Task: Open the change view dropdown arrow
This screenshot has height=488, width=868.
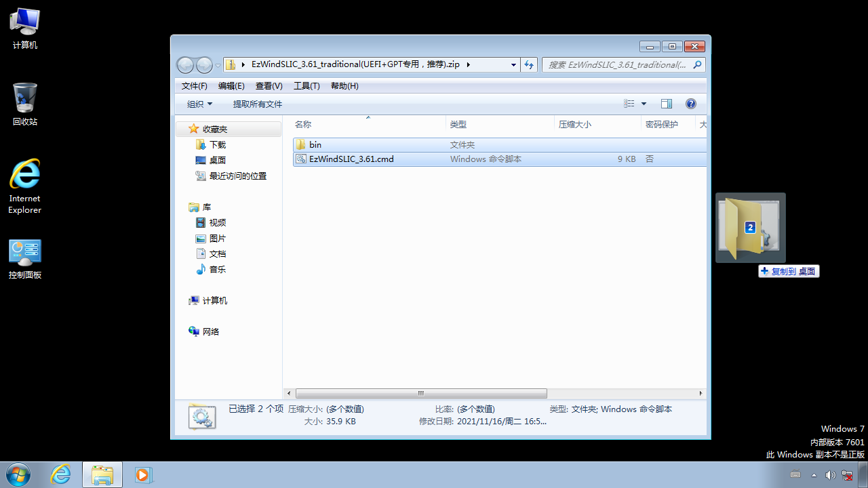Action: tap(644, 104)
